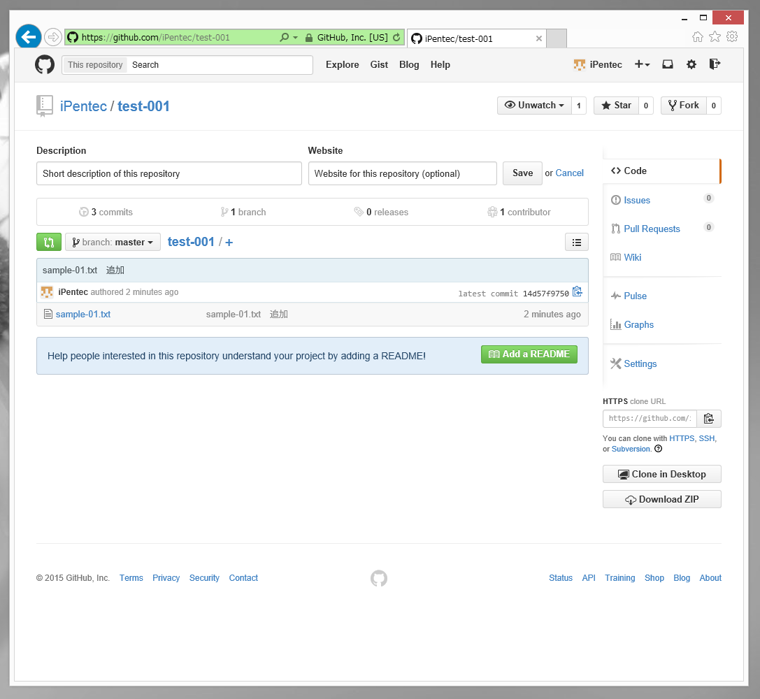Open the Status footer link

pyautogui.click(x=560, y=578)
